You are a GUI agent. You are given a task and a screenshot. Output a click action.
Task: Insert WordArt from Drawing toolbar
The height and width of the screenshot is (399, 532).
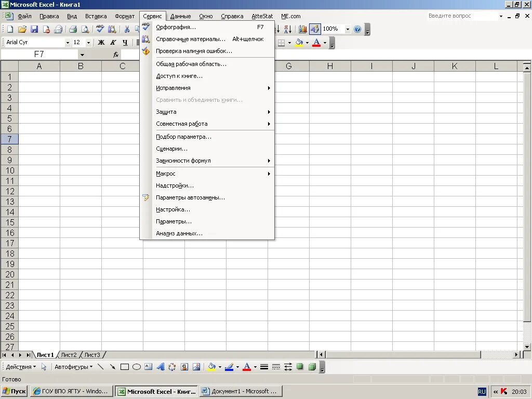[x=161, y=367]
